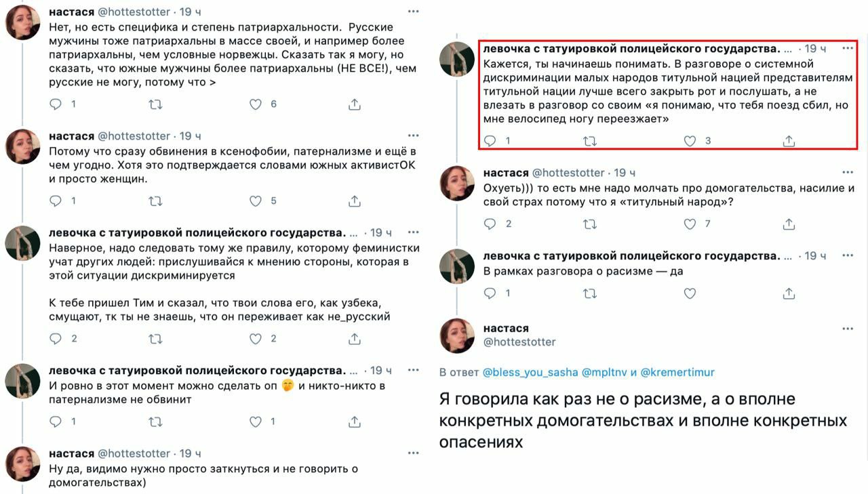Reply to the first 'Нет, но есть специфика' tweet
This screenshot has width=868, height=494.
56,104
